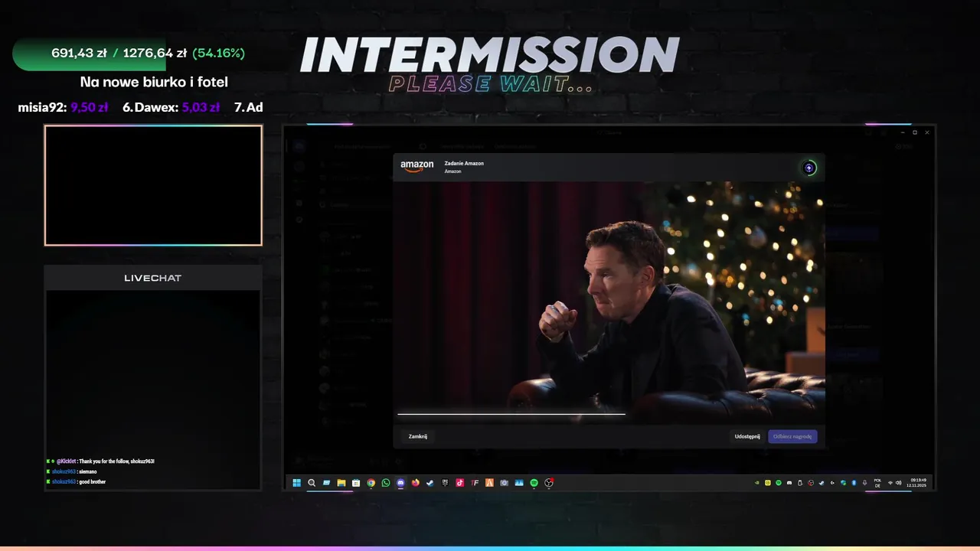Open Spotify from the taskbar app icons
Screen dimensions: 980x551
click(534, 483)
